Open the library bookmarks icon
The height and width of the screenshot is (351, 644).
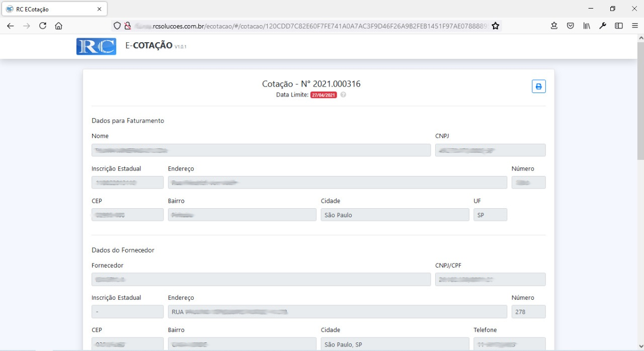coord(587,26)
